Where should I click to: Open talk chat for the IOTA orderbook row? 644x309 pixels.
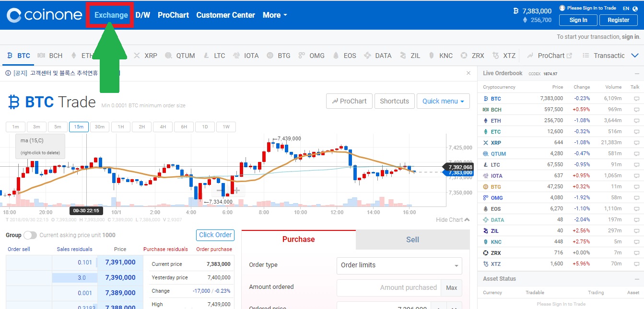tap(636, 176)
